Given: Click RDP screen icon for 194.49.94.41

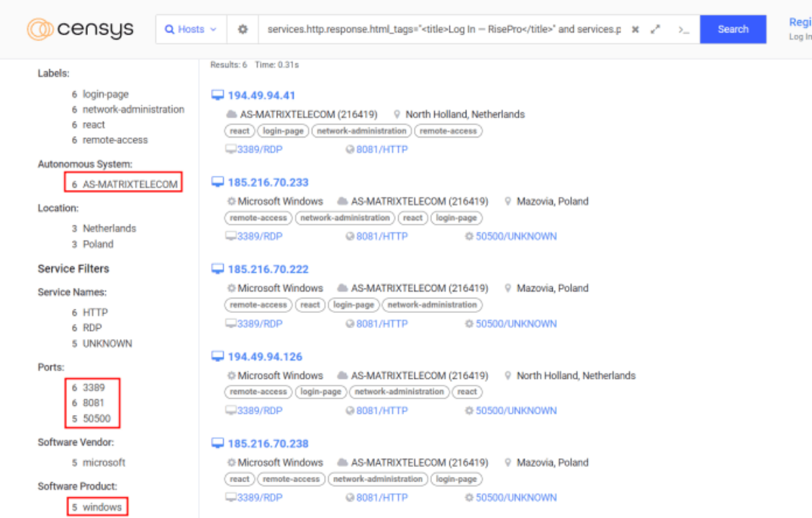Looking at the screenshot, I should tap(230, 150).
